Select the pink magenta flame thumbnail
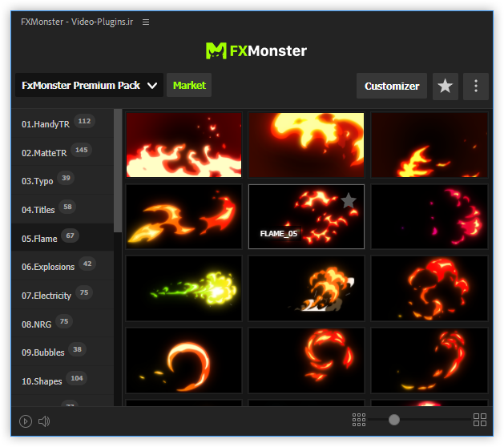The image size is (504, 447). (429, 216)
